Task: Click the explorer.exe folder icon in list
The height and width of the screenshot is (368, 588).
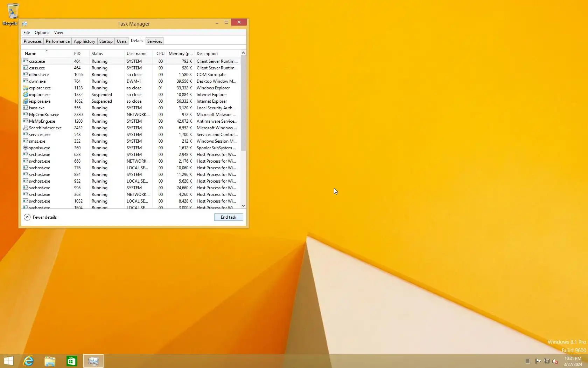Action: (26, 88)
